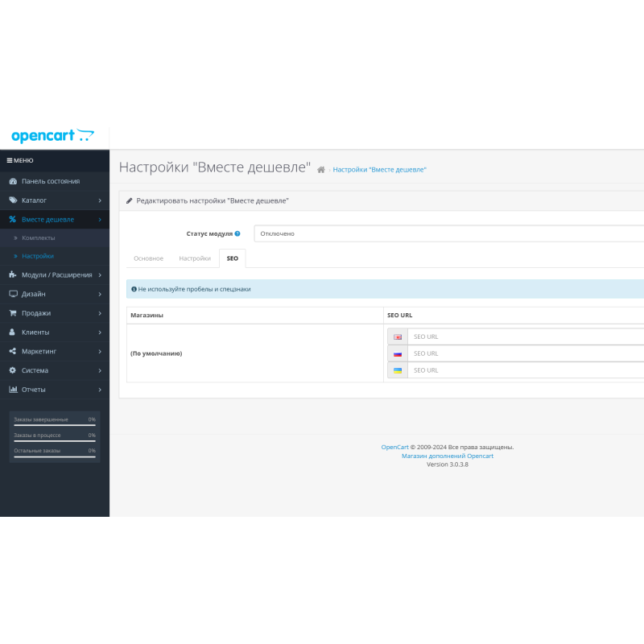Toggle the МЕНЮ sidebar button
Viewport: 644px width, 644px height.
pyautogui.click(x=19, y=160)
